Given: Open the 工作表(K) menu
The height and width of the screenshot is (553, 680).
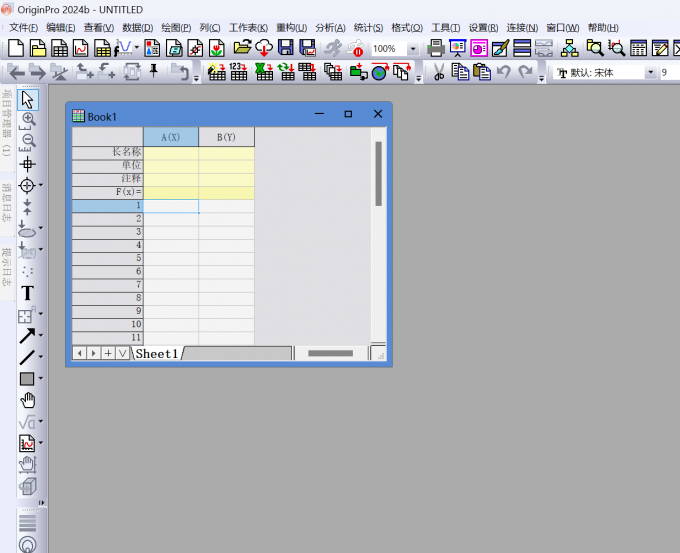Looking at the screenshot, I should tap(248, 28).
